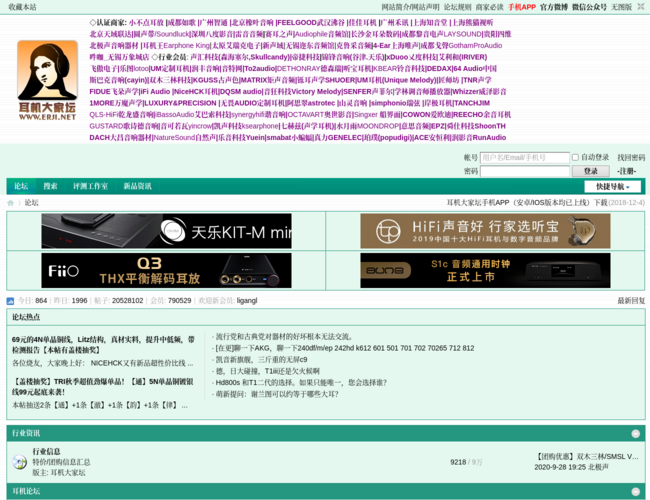Open the 商家必读 link

pyautogui.click(x=490, y=7)
